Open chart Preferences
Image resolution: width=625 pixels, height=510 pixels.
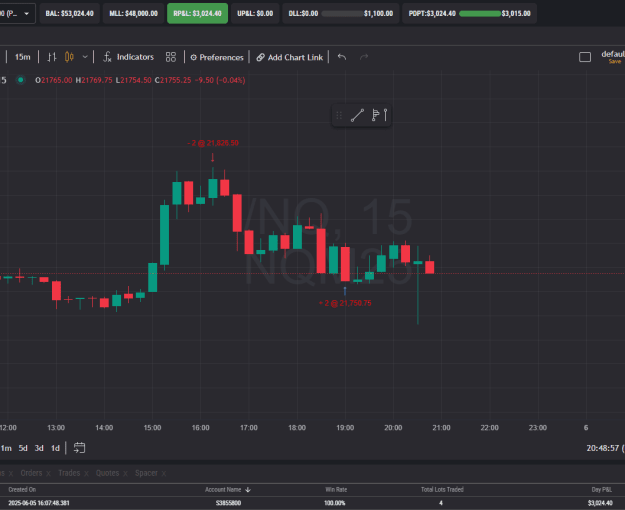pos(217,57)
